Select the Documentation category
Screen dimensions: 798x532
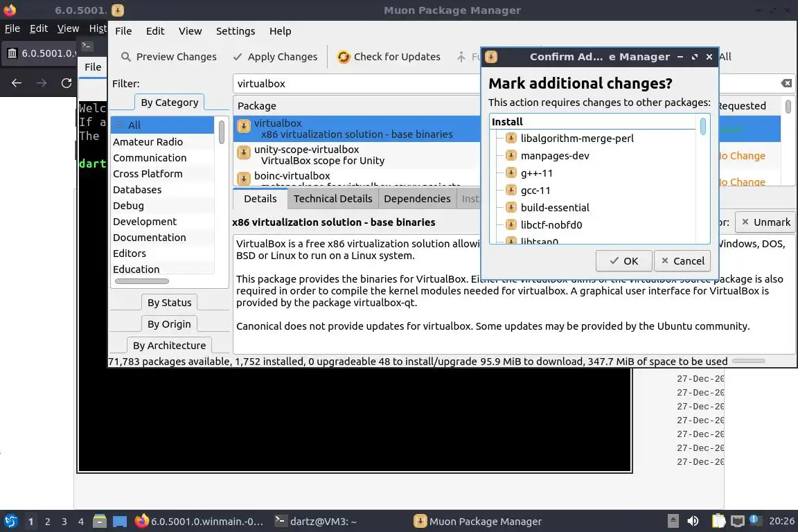(162, 237)
